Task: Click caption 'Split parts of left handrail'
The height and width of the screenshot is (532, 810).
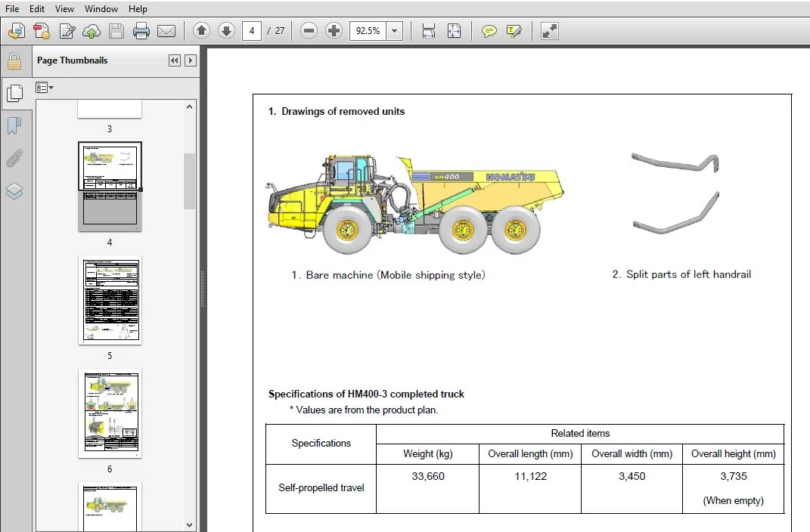Action: [x=688, y=274]
